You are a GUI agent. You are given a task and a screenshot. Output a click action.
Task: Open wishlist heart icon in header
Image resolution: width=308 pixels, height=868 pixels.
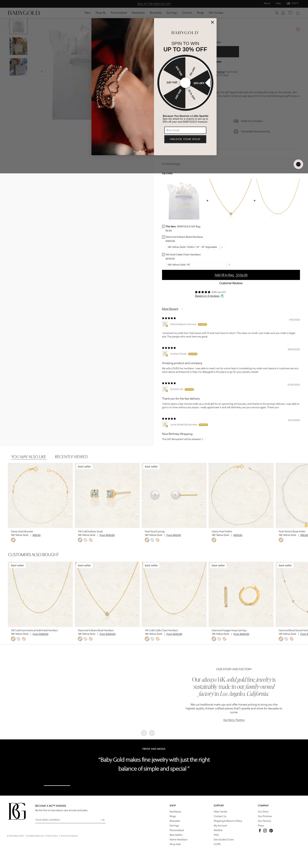pos(290,13)
